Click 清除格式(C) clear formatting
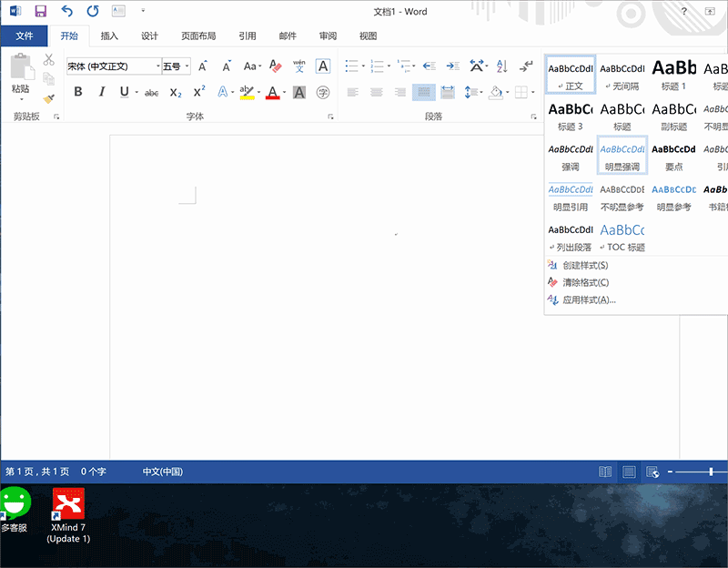728x568 pixels. pos(585,282)
